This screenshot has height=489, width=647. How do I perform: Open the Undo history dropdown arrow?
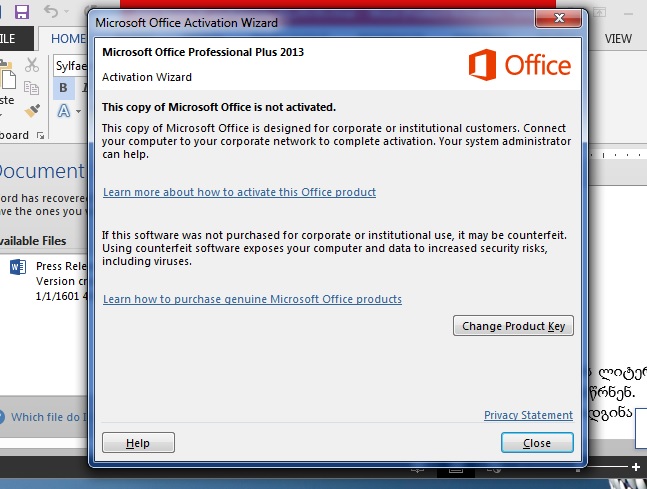66,12
